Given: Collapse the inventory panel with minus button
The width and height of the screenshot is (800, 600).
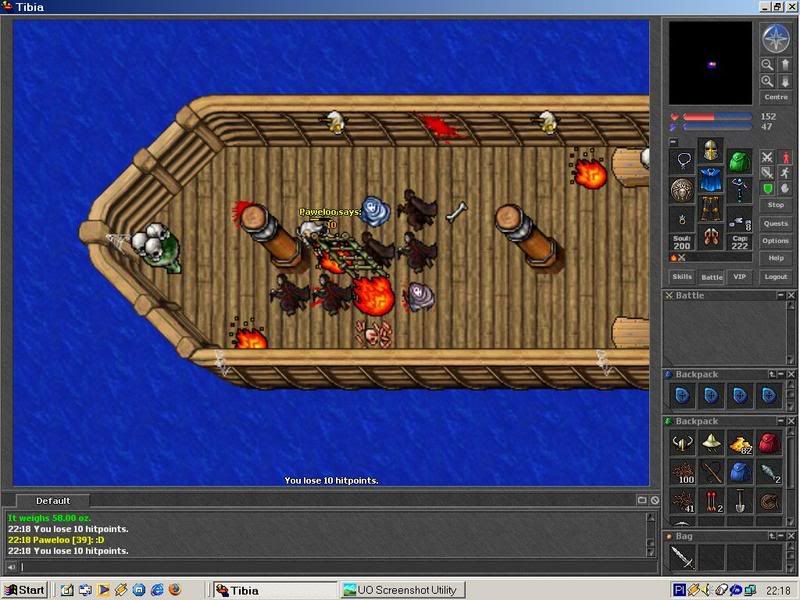Looking at the screenshot, I should pos(673,142).
